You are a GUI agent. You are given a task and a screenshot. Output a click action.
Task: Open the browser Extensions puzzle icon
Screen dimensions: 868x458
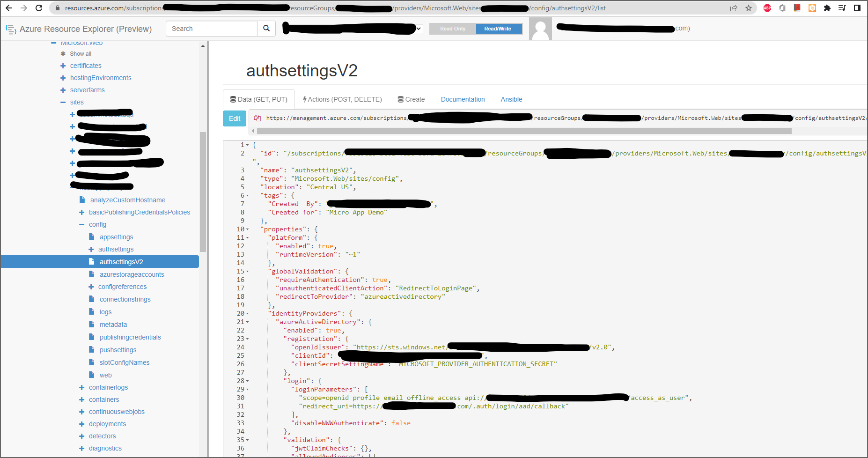pos(827,8)
